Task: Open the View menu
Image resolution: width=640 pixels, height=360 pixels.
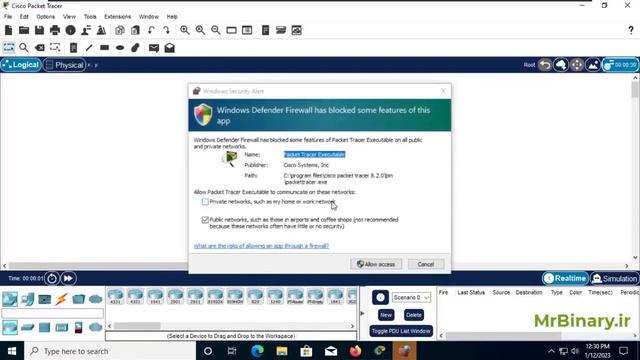Action: 69,17
